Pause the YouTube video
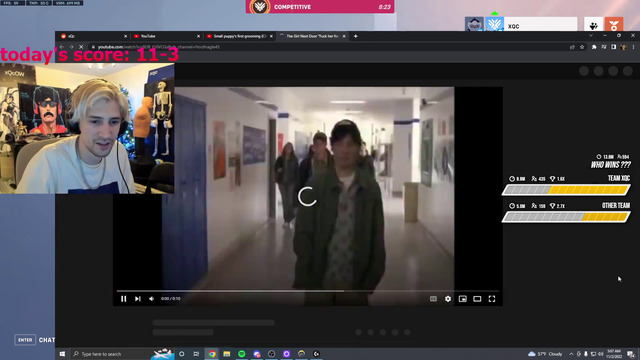Viewport: 640px width, 360px height. (124, 299)
